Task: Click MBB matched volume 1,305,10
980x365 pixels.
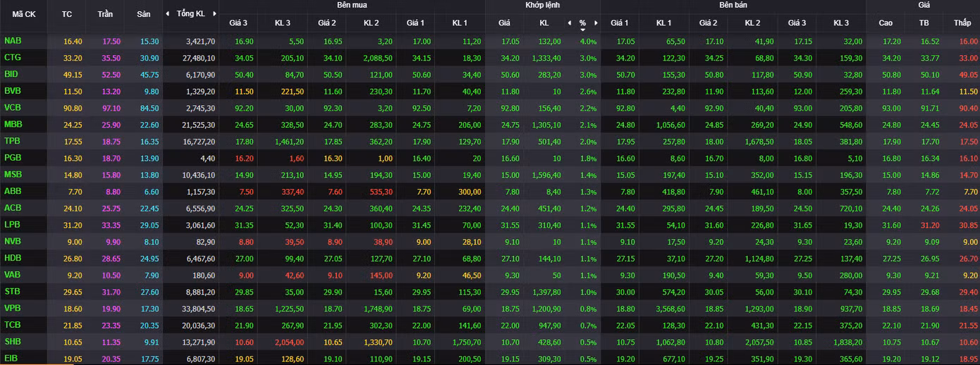Action: (546, 125)
